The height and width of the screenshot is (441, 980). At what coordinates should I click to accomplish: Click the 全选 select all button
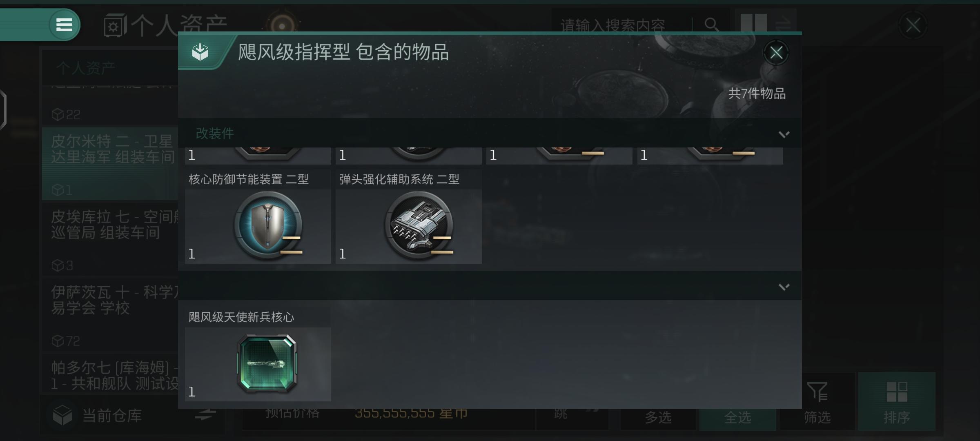737,416
